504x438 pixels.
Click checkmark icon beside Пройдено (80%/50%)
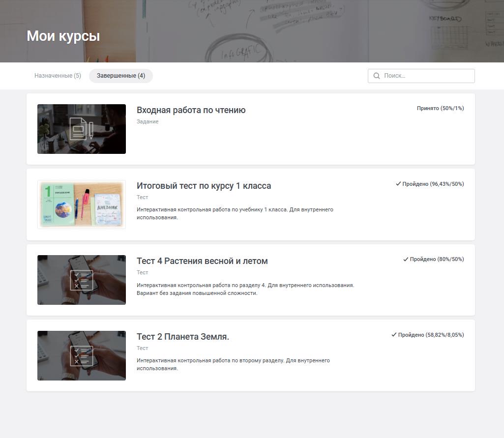tap(406, 259)
